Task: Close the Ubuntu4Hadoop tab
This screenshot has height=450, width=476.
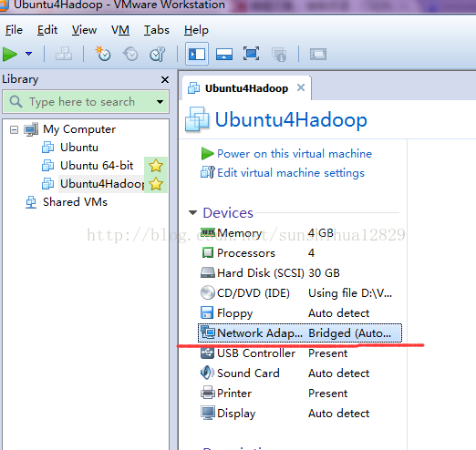Action: [x=301, y=87]
